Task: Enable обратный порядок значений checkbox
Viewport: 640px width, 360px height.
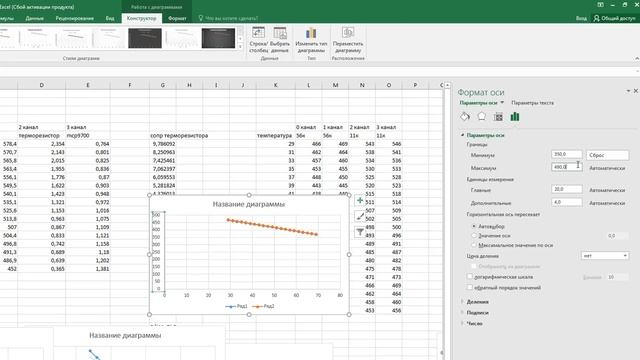Action: click(x=470, y=287)
